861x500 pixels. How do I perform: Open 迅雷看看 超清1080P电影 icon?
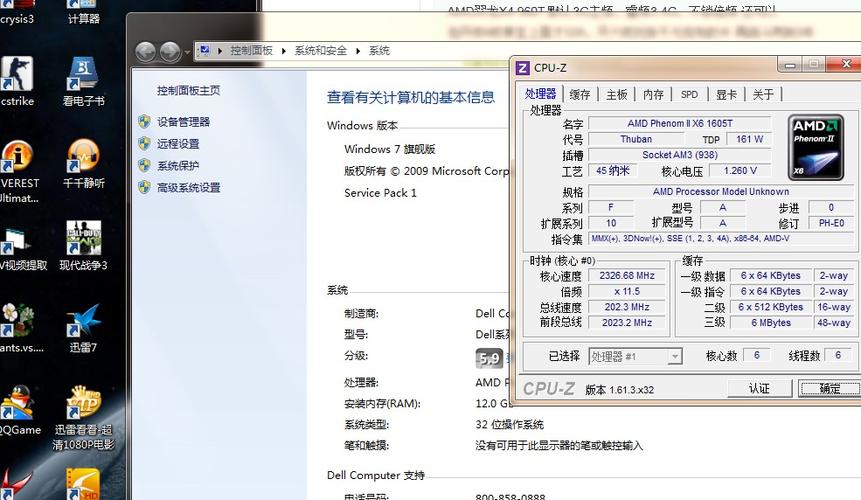click(x=83, y=417)
